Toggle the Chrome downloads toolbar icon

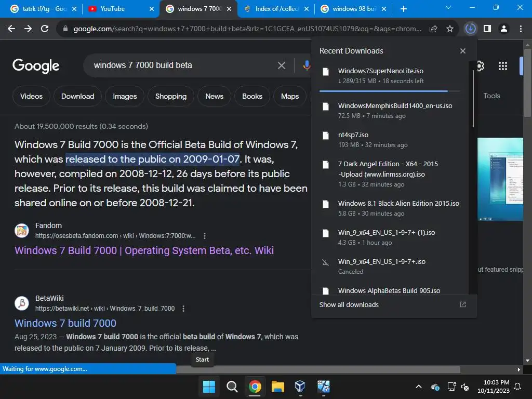[470, 29]
